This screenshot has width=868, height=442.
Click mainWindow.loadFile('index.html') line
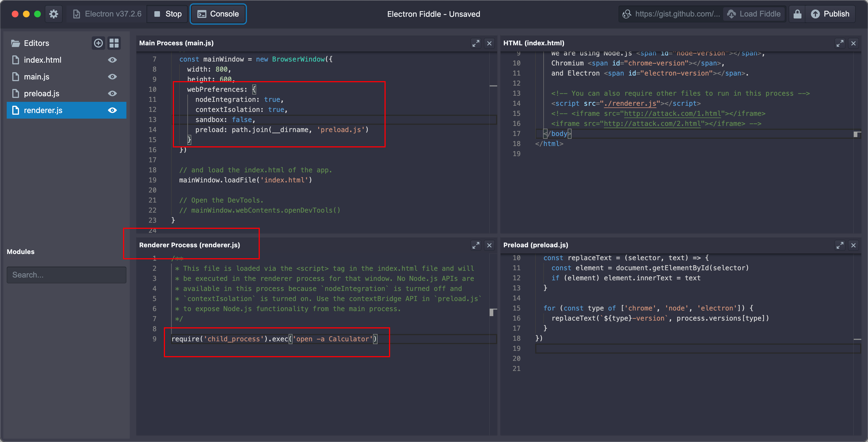pos(245,180)
